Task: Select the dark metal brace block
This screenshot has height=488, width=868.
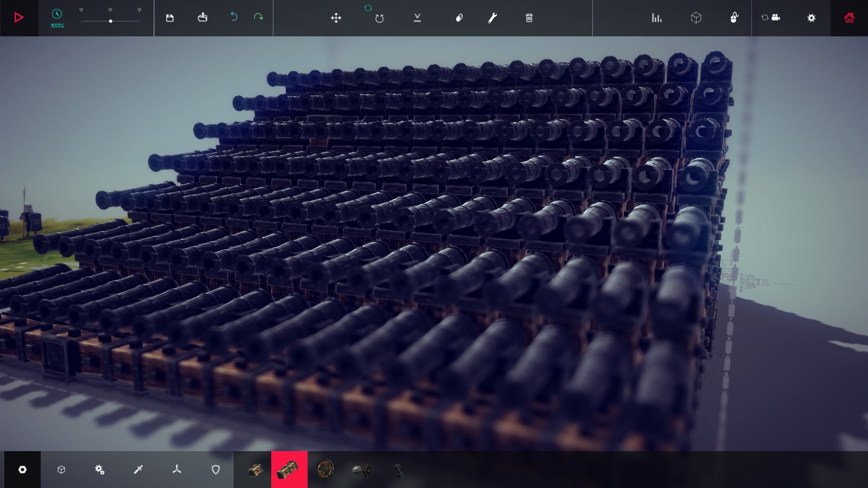Action: (398, 470)
